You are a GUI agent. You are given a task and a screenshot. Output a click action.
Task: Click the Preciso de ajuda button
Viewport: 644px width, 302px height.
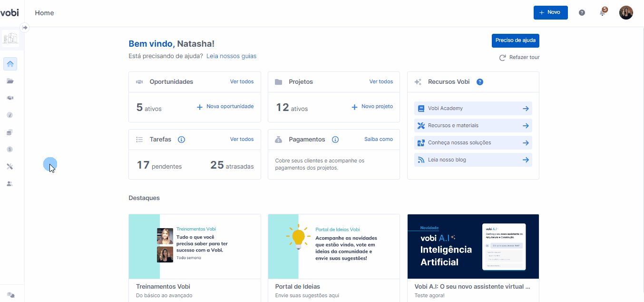515,40
